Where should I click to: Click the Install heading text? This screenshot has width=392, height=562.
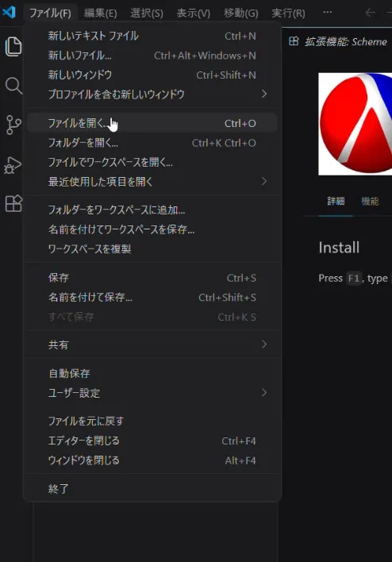[x=339, y=248]
